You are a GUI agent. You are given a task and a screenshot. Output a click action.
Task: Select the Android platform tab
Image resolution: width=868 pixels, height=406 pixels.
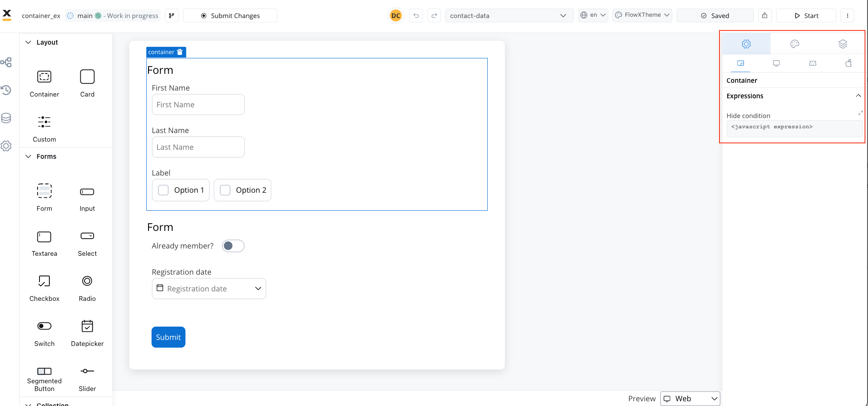(813, 63)
